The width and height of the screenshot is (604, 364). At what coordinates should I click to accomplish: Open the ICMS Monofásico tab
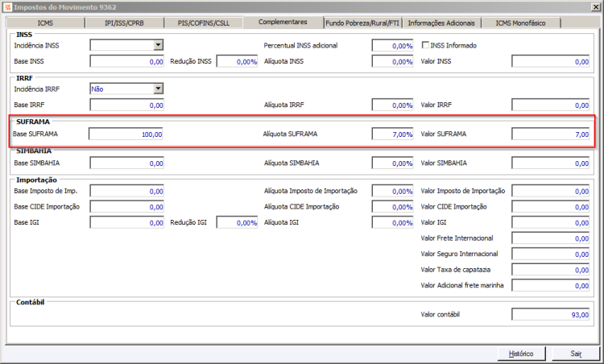521,23
